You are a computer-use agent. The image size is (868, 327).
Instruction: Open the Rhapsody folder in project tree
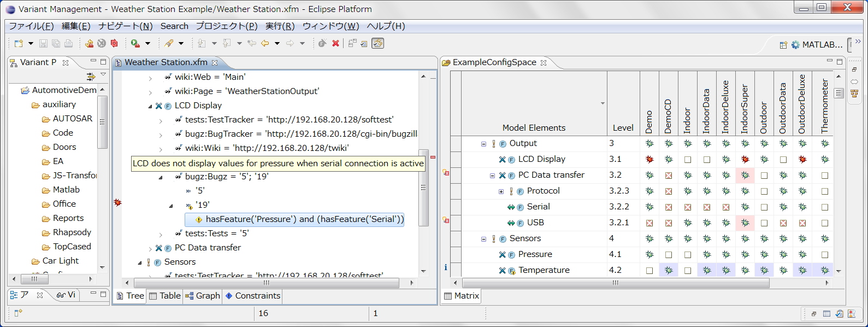tap(72, 232)
